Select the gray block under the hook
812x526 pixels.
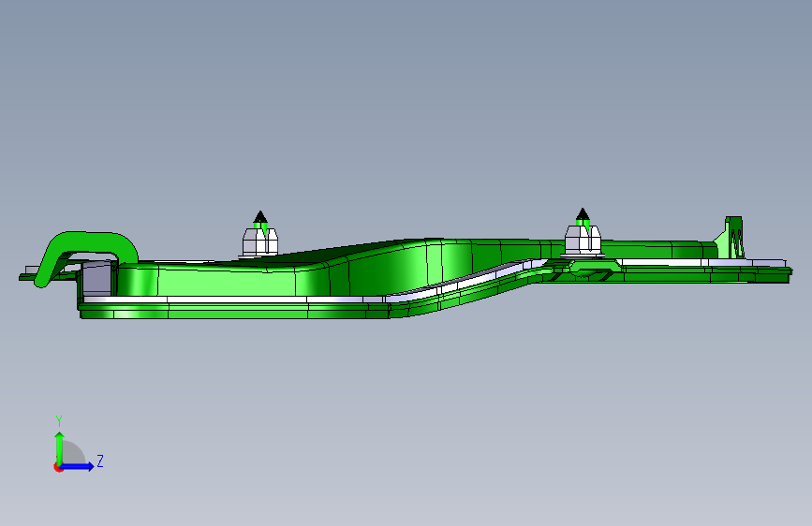pos(96,279)
